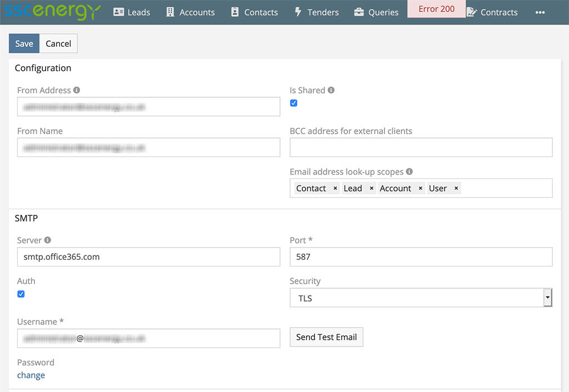Click the Accounts building icon

coord(170,12)
